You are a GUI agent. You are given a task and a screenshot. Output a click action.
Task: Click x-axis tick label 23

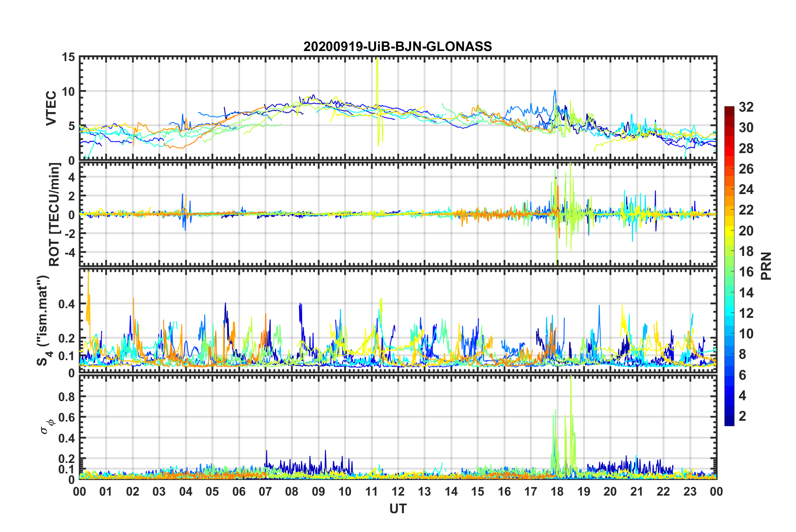pos(690,491)
